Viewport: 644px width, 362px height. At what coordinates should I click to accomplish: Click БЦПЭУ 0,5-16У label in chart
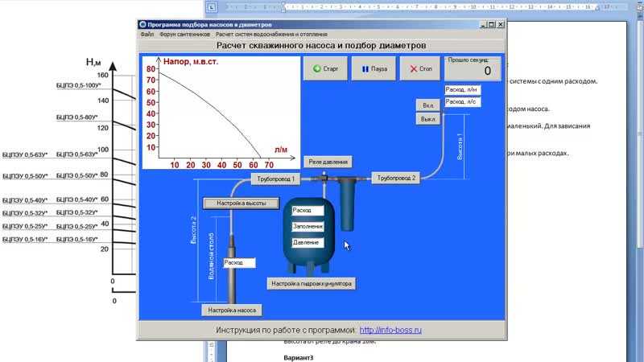point(25,239)
